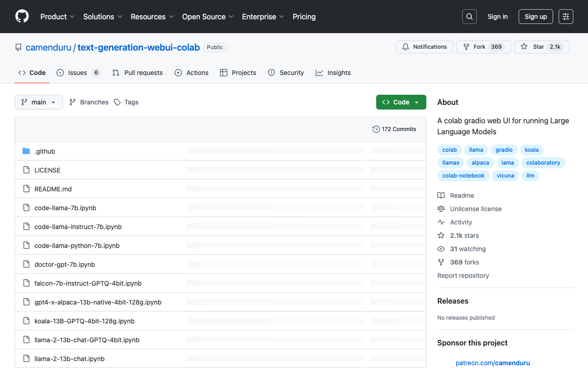
Task: Open gpt4-x-alpaca-13b-native-4bit-128g.ipynb
Action: point(98,302)
